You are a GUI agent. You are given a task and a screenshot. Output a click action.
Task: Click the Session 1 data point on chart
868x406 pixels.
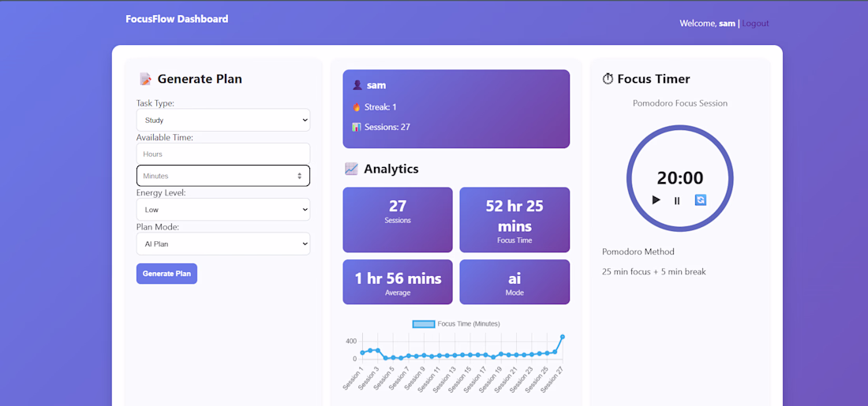(x=363, y=352)
